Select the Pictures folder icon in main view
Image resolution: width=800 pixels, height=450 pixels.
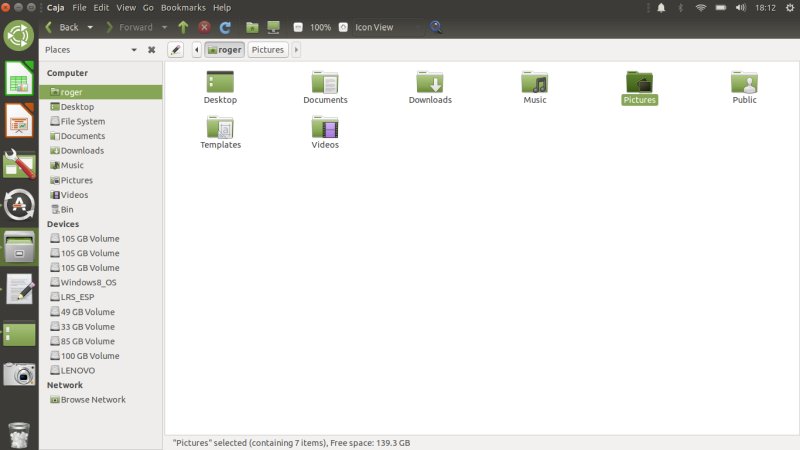point(639,87)
